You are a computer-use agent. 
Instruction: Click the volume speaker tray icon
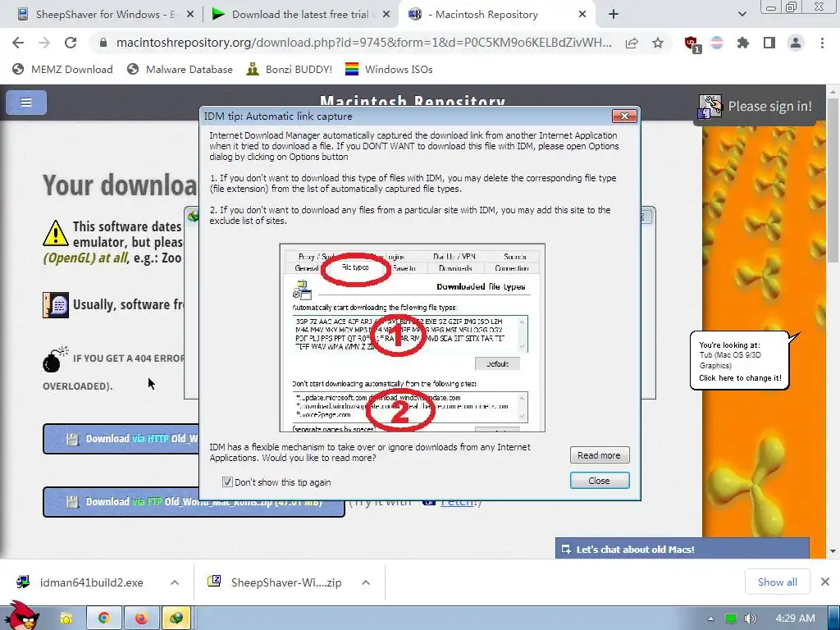coord(751,619)
